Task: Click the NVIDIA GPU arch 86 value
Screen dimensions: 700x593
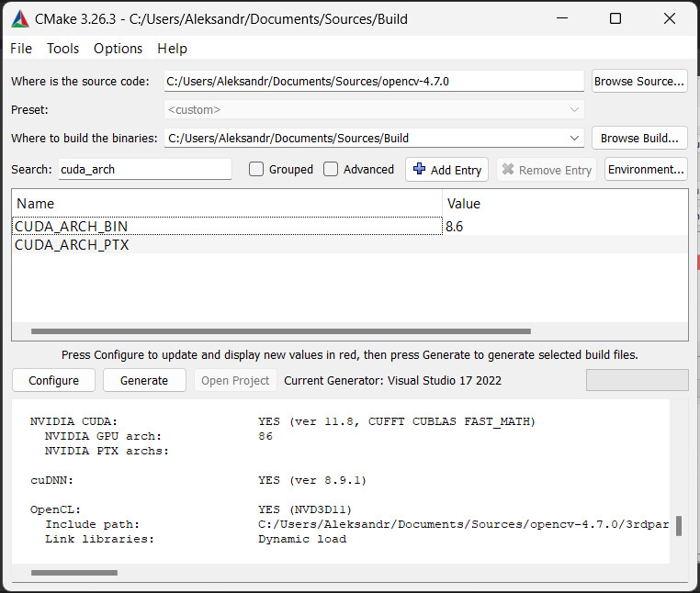Action: pos(265,436)
